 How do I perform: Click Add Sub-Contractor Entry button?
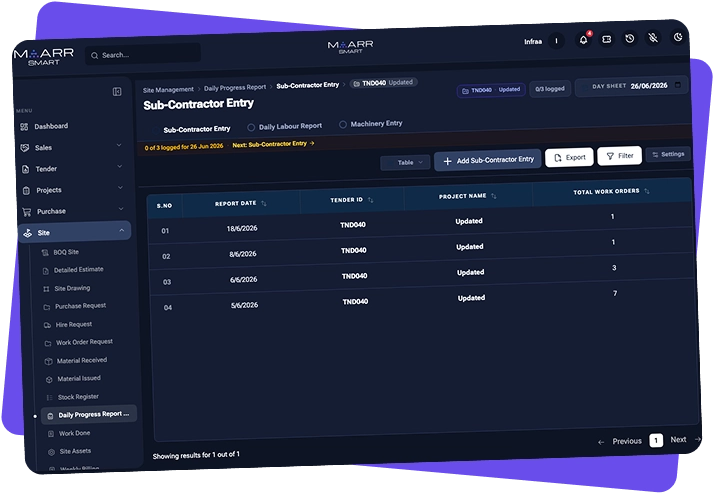(x=488, y=160)
